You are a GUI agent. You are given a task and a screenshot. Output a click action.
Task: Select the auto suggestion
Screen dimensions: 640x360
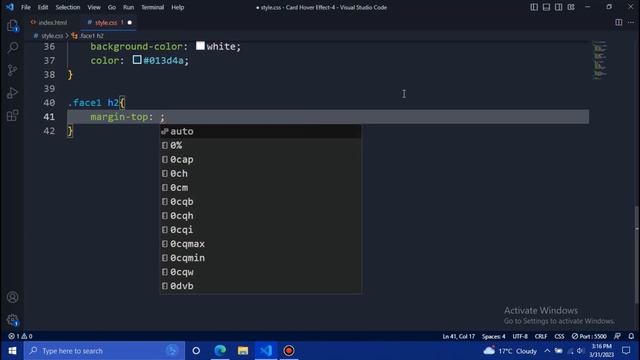pyautogui.click(x=260, y=131)
